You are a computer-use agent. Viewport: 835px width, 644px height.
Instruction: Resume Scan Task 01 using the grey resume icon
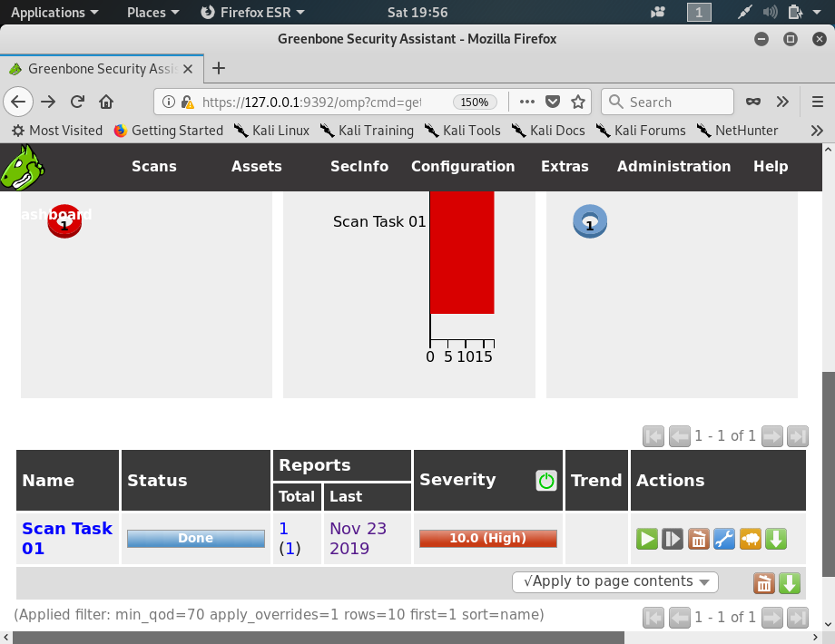(673, 539)
